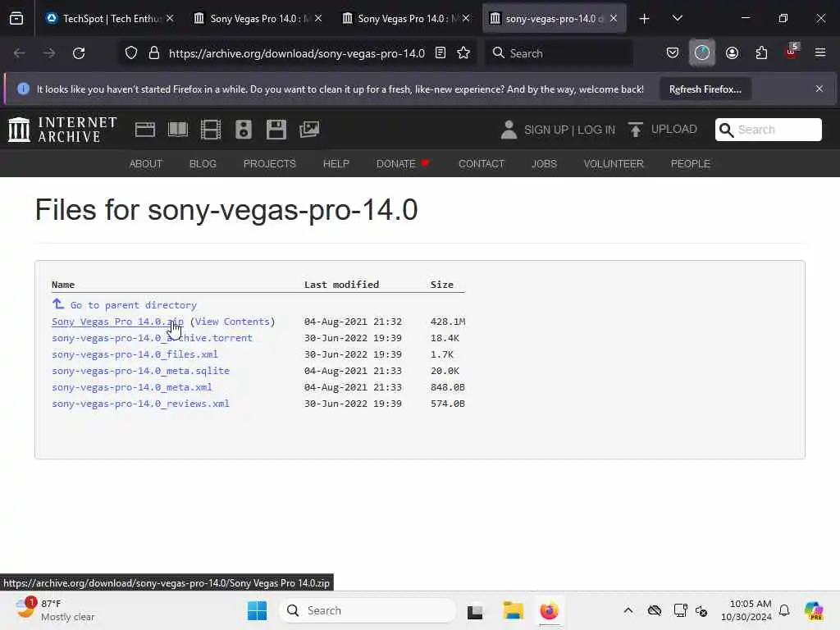Open a new tab with plus button
The image size is (840, 630).
pos(645,19)
